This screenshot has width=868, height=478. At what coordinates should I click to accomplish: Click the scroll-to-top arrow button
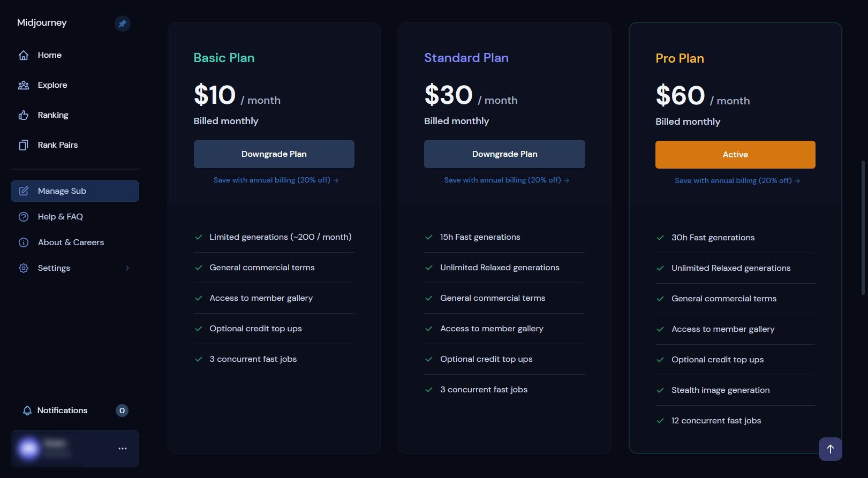(830, 449)
